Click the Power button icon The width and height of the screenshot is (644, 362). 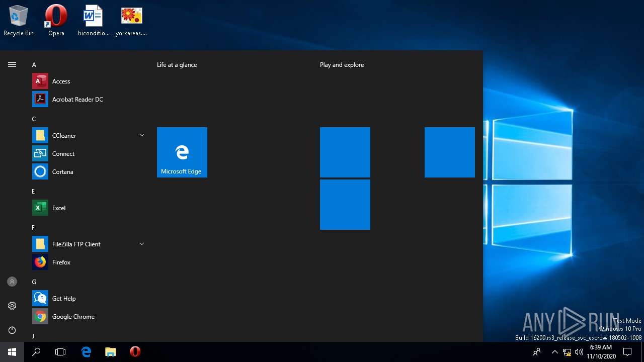click(12, 330)
